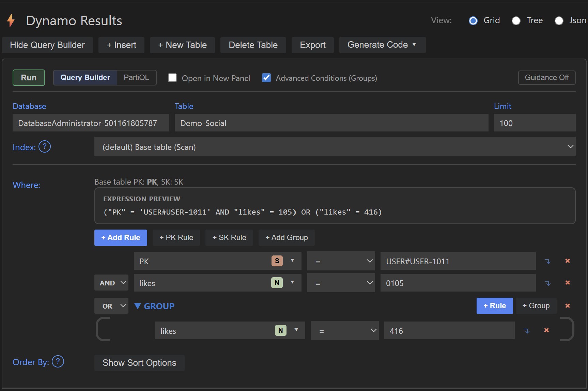Click the N type badge on likes 416 rule

pyautogui.click(x=281, y=330)
